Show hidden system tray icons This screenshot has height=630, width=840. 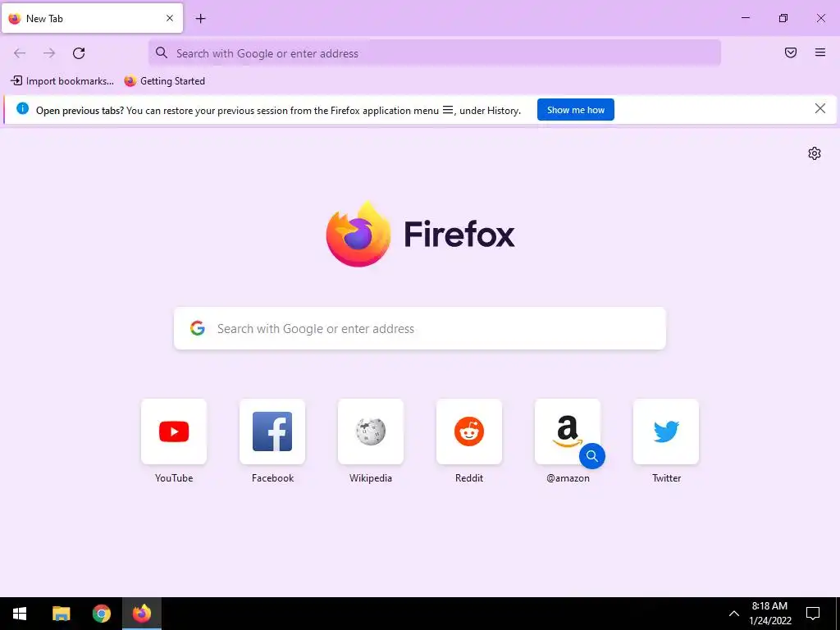pos(734,614)
